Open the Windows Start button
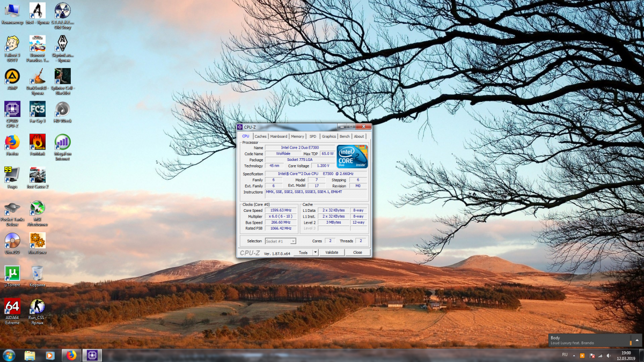This screenshot has height=362, width=644. (x=9, y=355)
